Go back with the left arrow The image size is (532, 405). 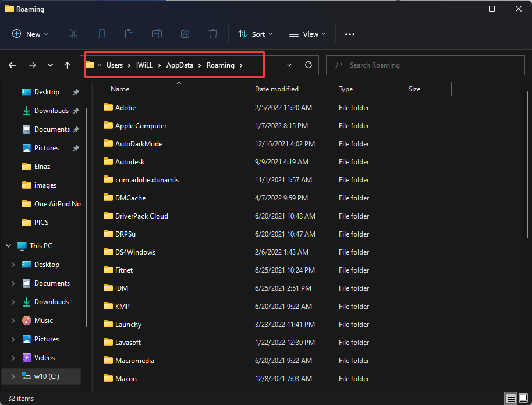12,65
